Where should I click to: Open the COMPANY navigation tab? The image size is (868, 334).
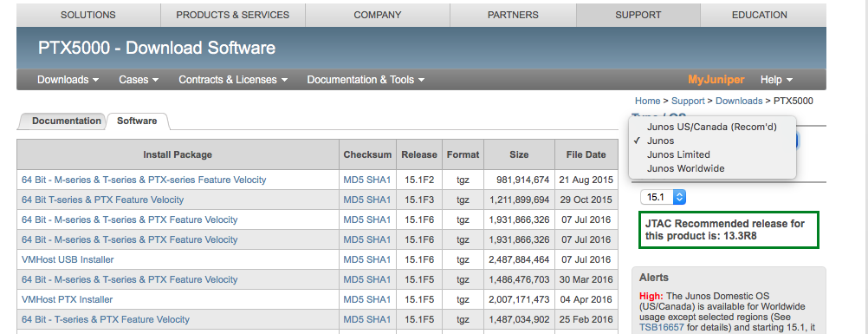pos(378,15)
